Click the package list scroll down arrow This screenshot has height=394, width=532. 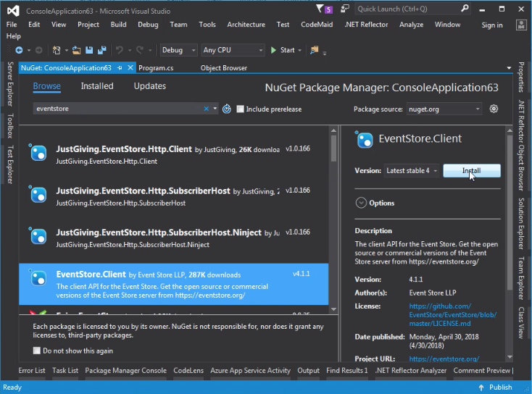click(333, 309)
